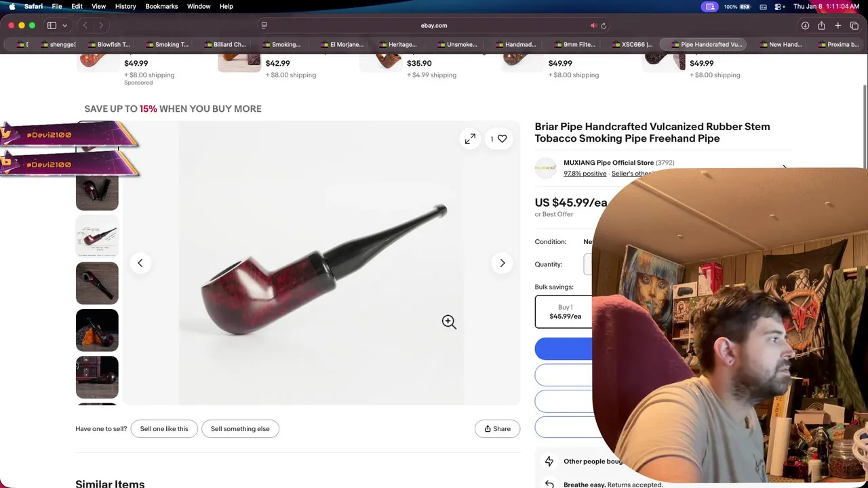
Task: Click the or Best Offer text
Action: pos(554,214)
